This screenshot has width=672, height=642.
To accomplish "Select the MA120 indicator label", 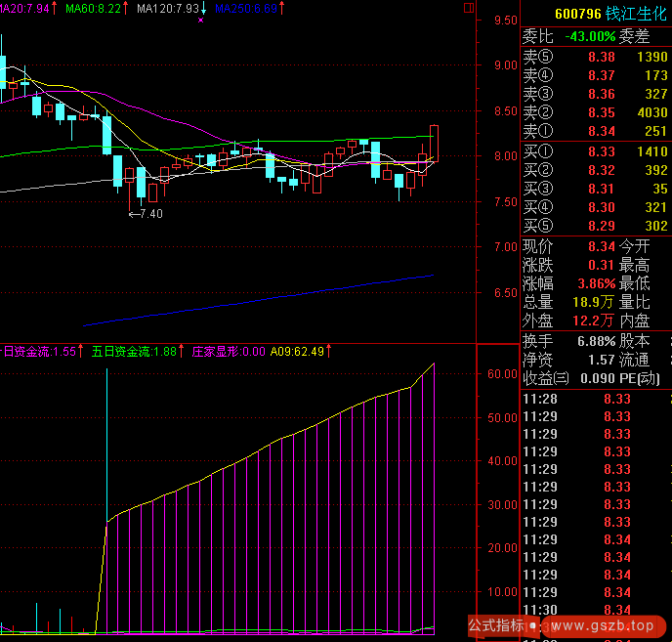I will click(167, 8).
